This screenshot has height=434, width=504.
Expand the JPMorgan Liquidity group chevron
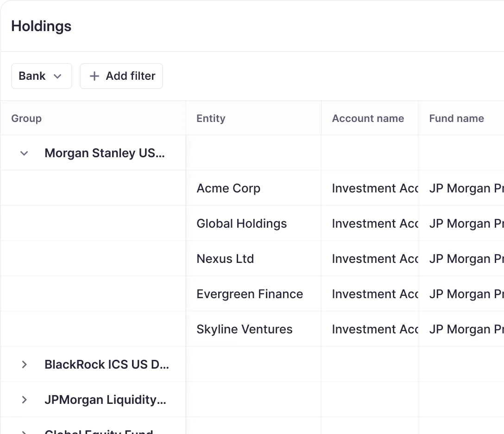pyautogui.click(x=25, y=400)
